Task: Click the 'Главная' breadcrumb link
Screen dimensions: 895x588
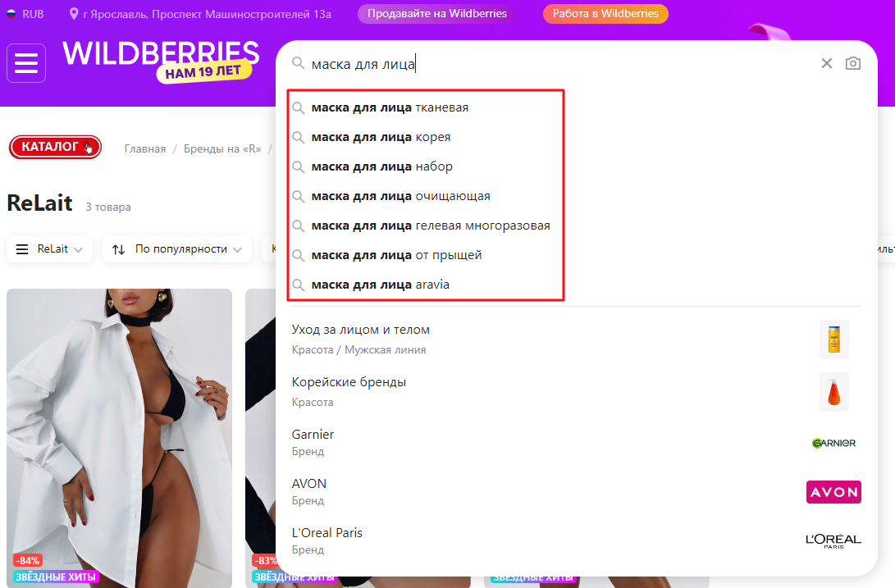Action: click(145, 149)
